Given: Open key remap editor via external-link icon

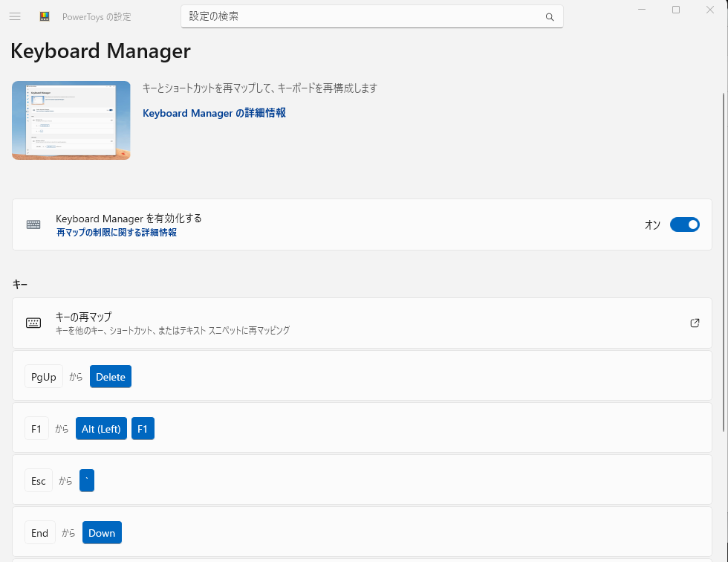Looking at the screenshot, I should (695, 323).
